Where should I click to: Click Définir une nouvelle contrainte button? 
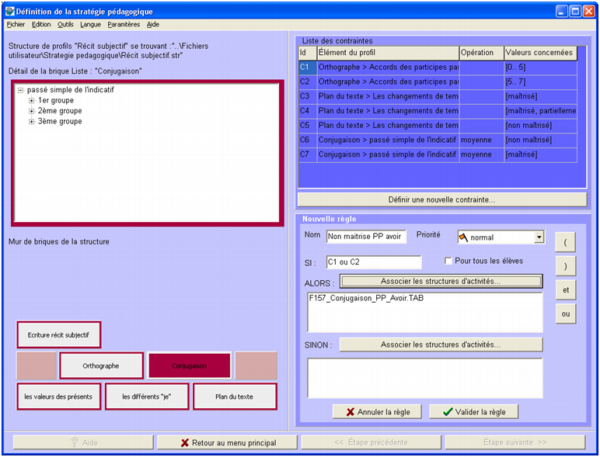(x=441, y=199)
